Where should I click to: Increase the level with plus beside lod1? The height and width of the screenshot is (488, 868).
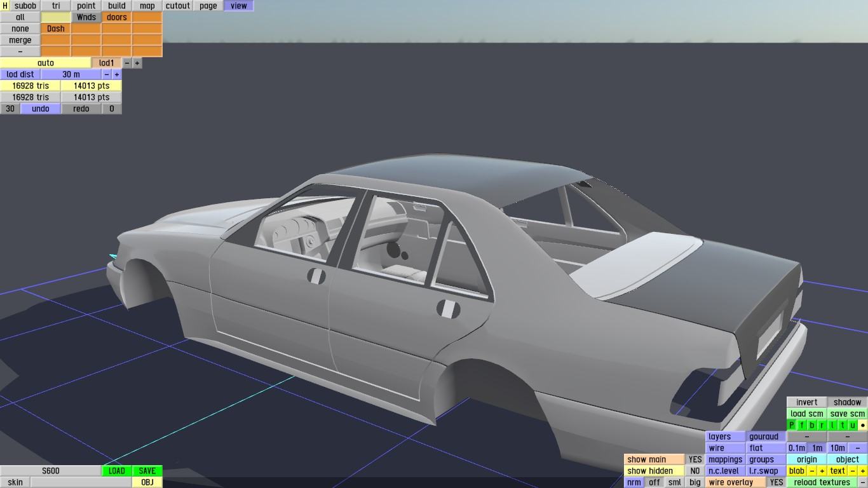coord(137,63)
